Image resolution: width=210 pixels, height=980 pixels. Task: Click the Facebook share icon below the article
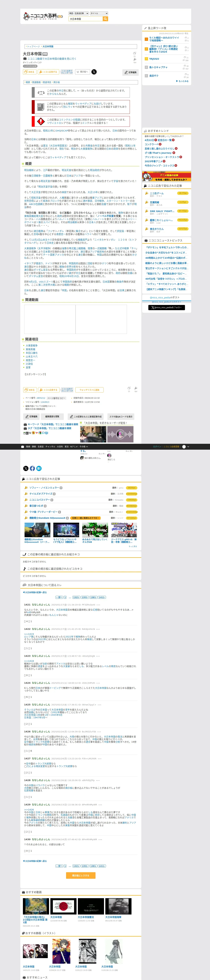point(32,468)
